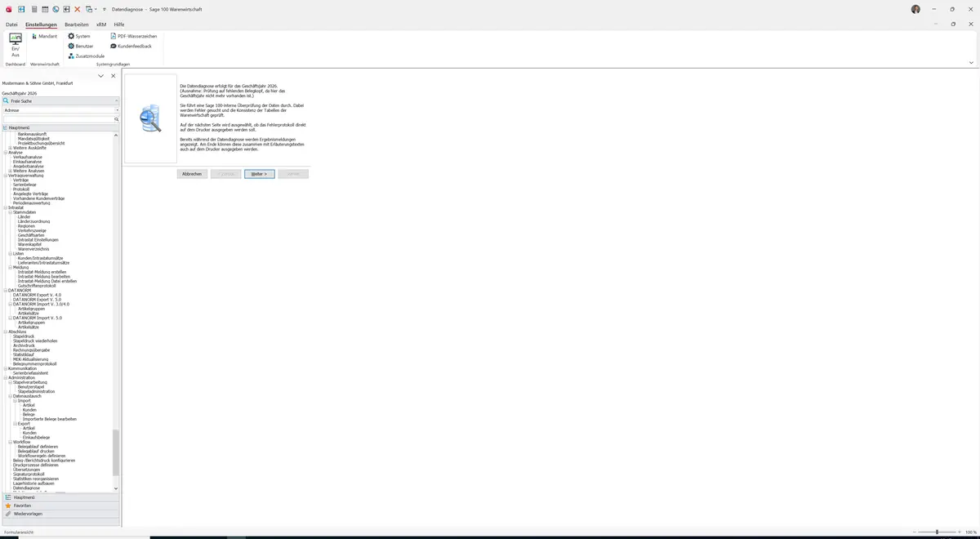Open the customize quick access toolbar arrow
This screenshot has height=539, width=980.
tap(105, 9)
